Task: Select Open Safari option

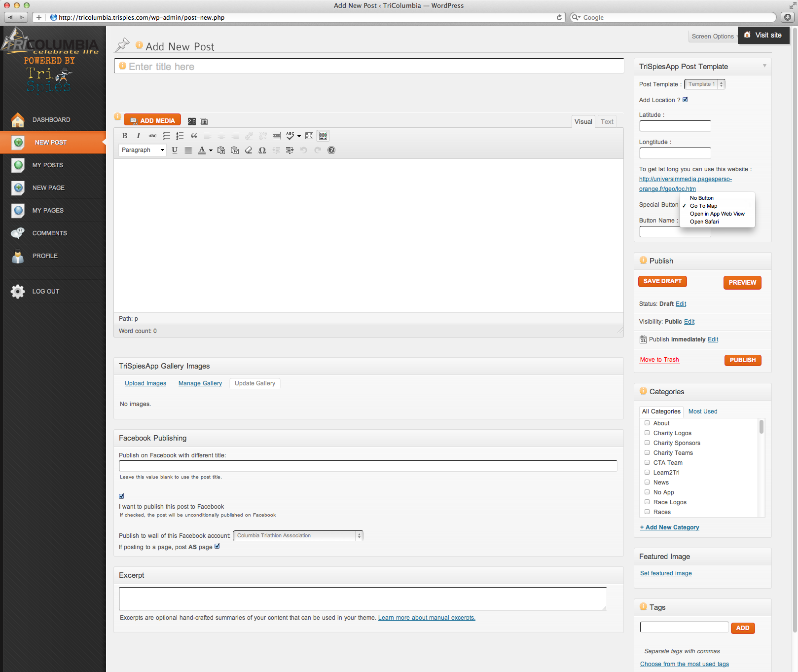Action: [717, 222]
